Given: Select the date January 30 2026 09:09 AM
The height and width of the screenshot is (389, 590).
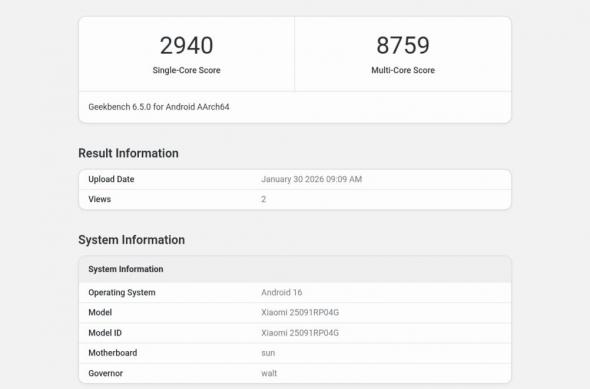Looking at the screenshot, I should pos(312,179).
